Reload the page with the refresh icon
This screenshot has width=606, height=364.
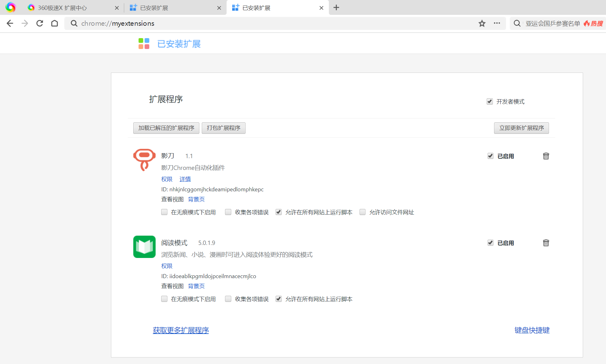tap(40, 24)
